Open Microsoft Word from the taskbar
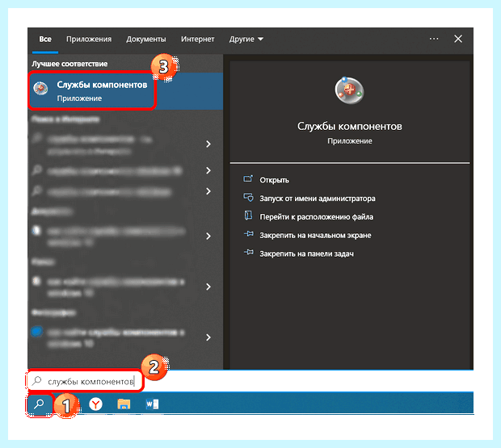501x448 pixels. 152,404
